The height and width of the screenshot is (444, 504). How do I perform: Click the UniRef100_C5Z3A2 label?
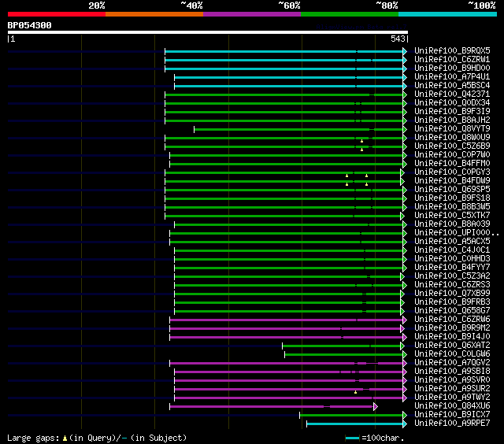(452, 276)
